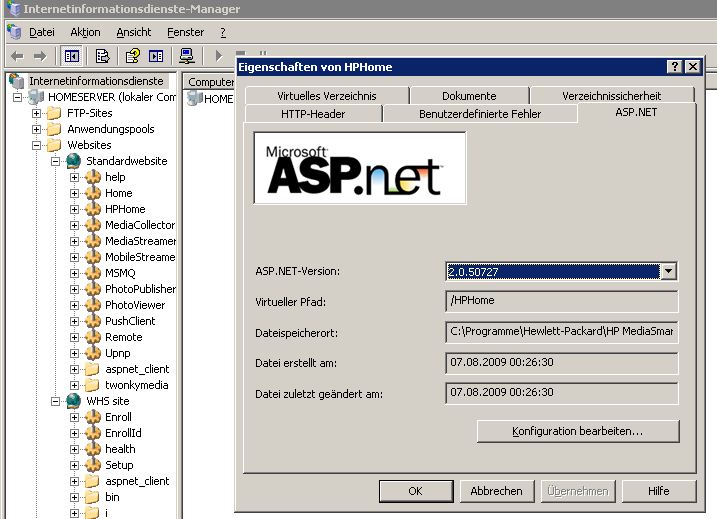Screen dimensions: 717x519
Task: Select the help tree item
Action: click(x=115, y=177)
